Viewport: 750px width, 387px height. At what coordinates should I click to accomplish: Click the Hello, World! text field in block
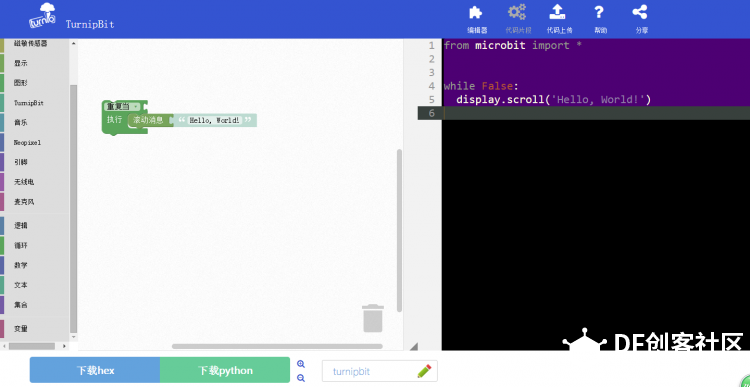click(x=214, y=121)
